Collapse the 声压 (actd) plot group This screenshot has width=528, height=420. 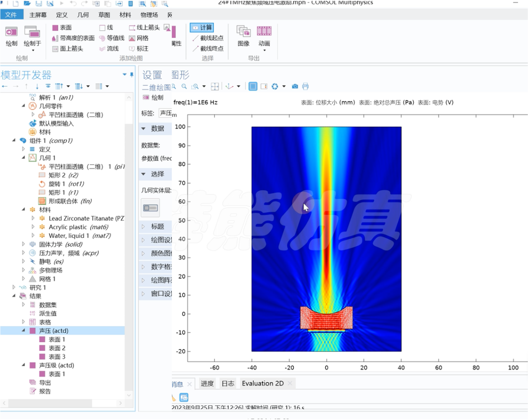point(23,331)
